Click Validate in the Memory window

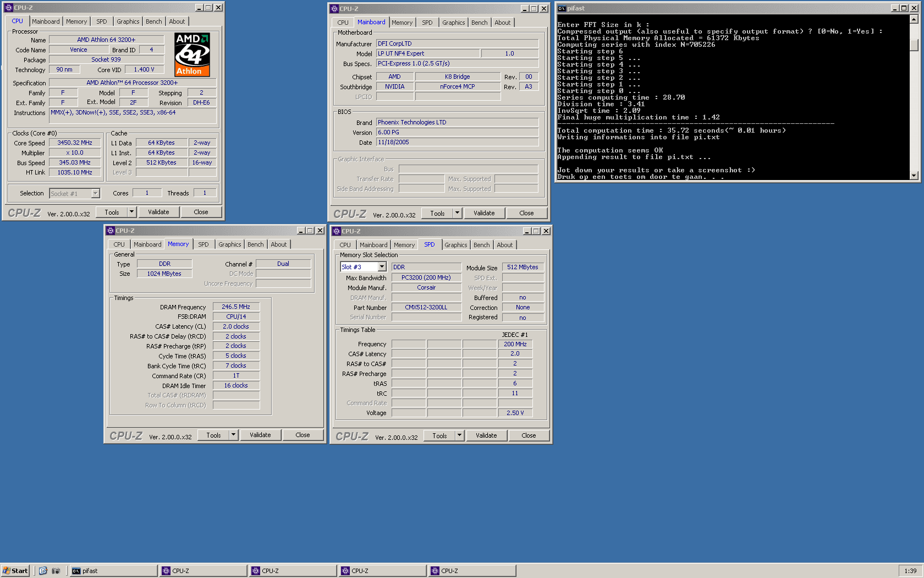(x=260, y=435)
